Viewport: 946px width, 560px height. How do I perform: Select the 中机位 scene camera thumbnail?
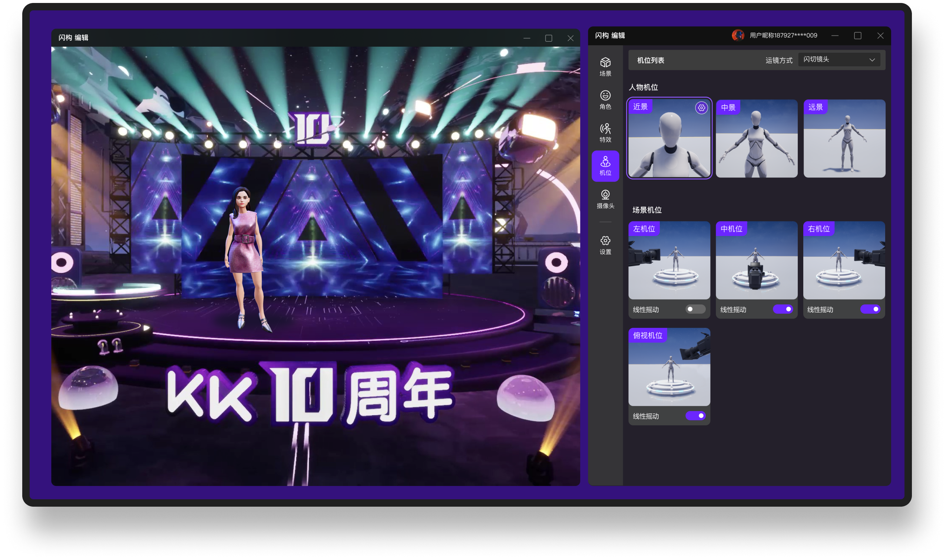pyautogui.click(x=757, y=260)
